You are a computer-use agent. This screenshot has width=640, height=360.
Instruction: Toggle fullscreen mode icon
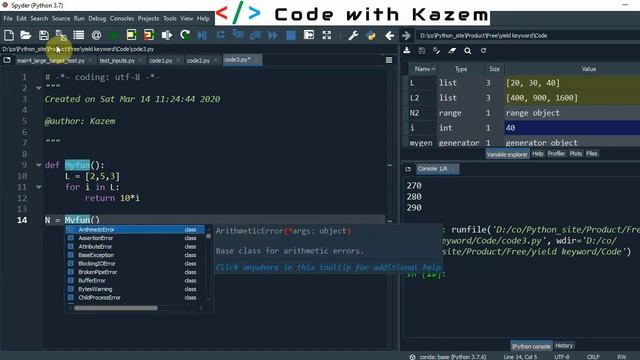click(327, 35)
